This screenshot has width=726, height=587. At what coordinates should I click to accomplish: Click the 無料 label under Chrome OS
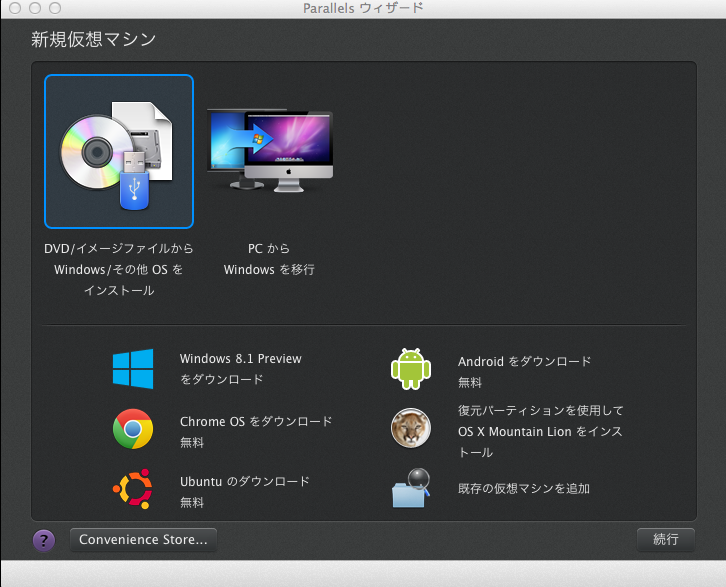click(x=192, y=443)
